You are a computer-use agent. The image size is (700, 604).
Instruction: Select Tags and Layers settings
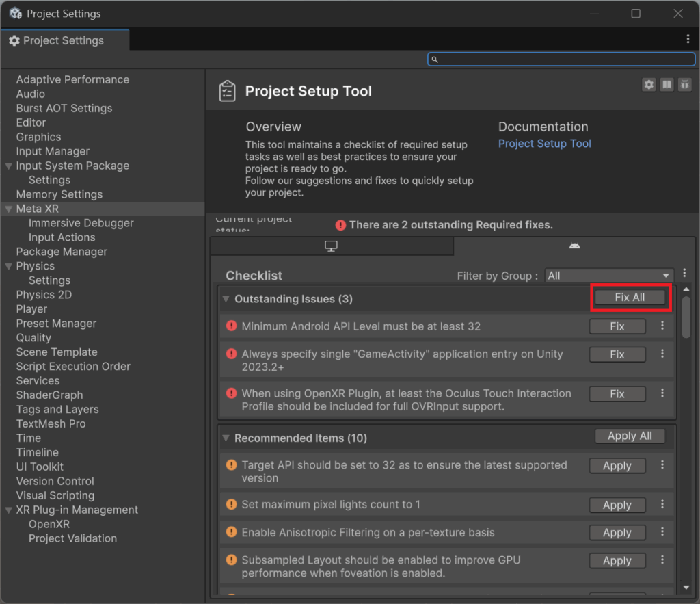pos(57,409)
